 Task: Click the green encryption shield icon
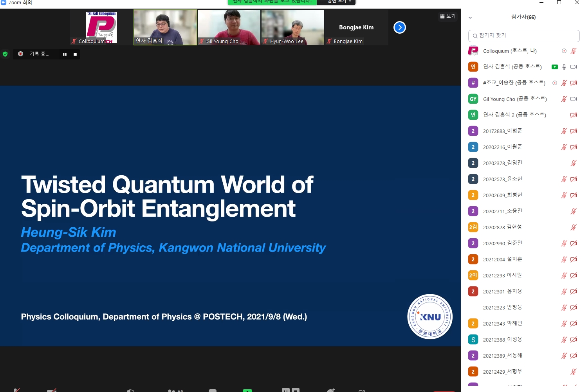pos(5,54)
